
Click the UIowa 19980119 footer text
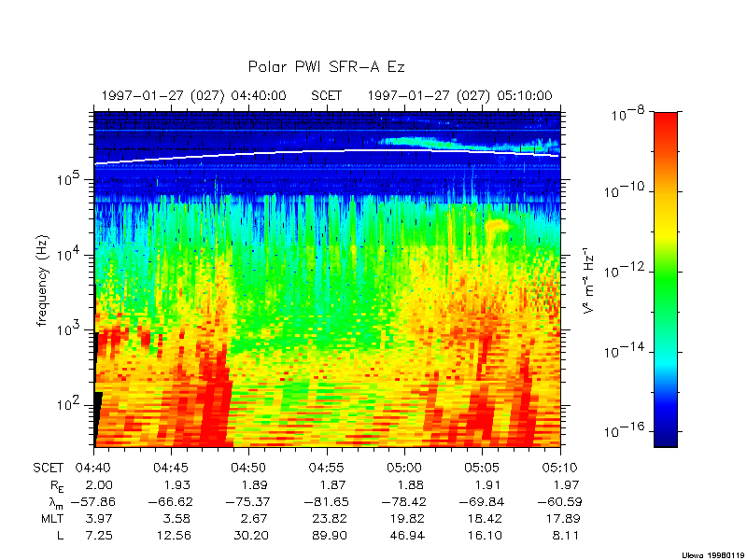click(x=712, y=554)
